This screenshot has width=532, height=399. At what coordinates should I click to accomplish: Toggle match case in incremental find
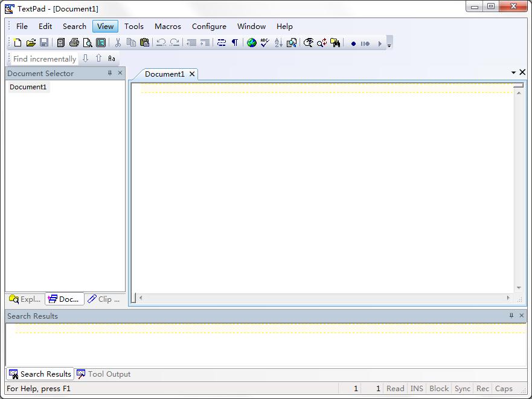point(111,59)
